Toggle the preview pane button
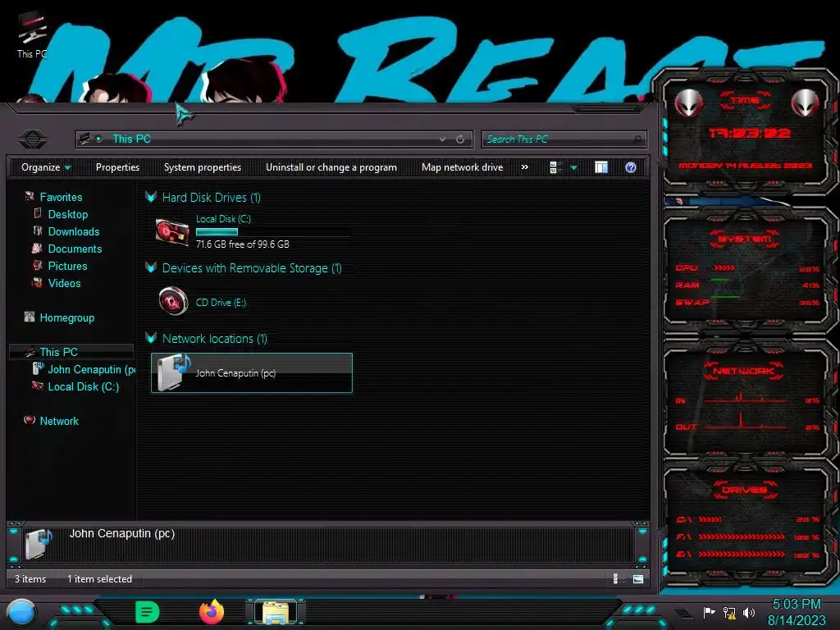The image size is (840, 630). click(x=601, y=167)
